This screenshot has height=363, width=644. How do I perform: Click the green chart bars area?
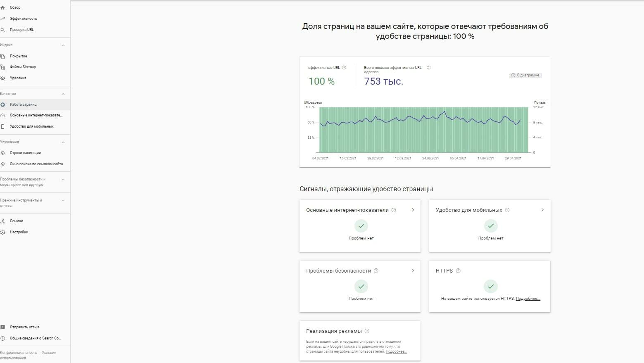click(x=423, y=130)
